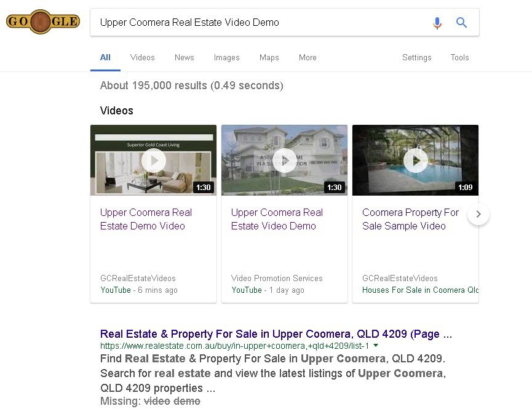Expand the More search categories menu
Viewport: 532px width, 414px height.
click(x=308, y=57)
